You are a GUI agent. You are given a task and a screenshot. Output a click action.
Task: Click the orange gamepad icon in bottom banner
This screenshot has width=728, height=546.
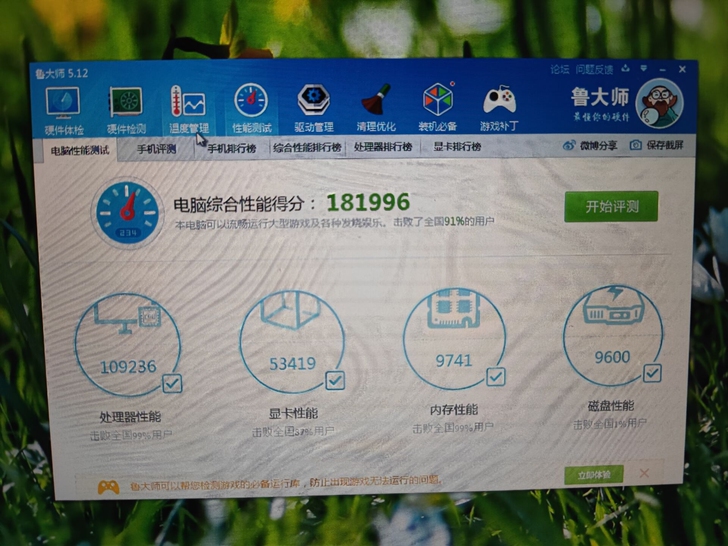[x=108, y=487]
